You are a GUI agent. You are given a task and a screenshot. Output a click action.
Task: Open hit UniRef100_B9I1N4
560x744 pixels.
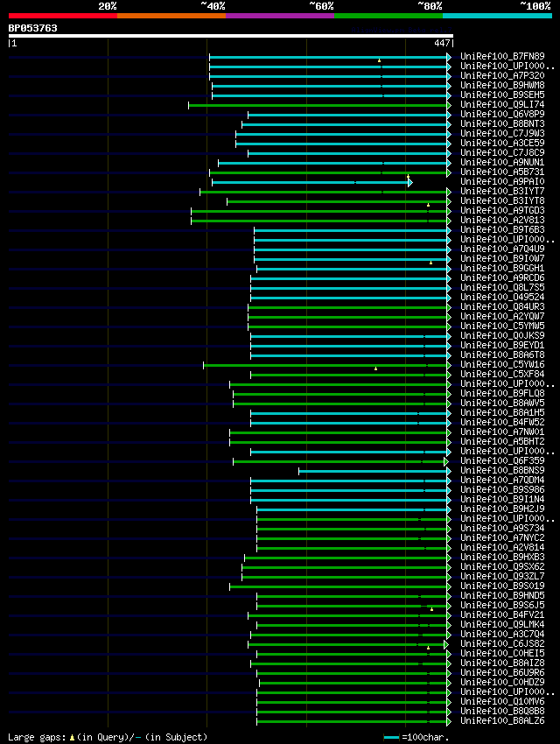click(502, 499)
